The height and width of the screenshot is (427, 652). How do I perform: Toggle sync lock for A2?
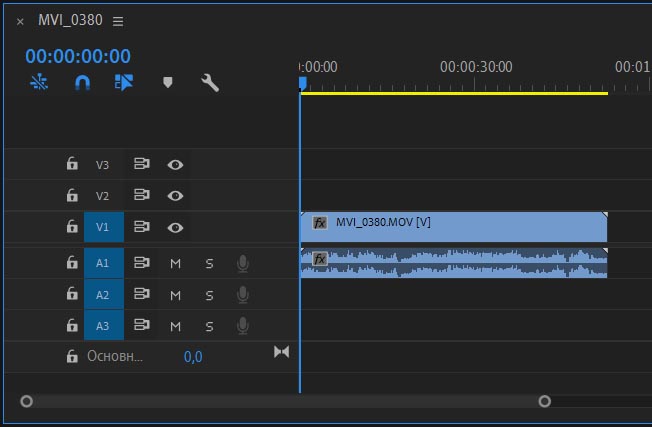(x=141, y=294)
